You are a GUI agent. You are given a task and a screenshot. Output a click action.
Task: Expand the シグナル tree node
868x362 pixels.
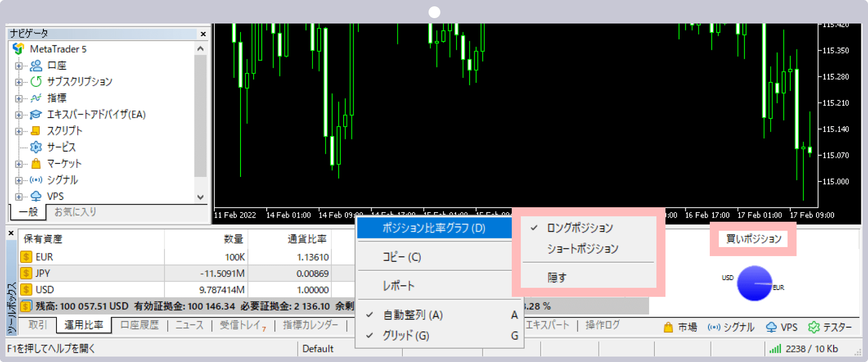pos(19,180)
